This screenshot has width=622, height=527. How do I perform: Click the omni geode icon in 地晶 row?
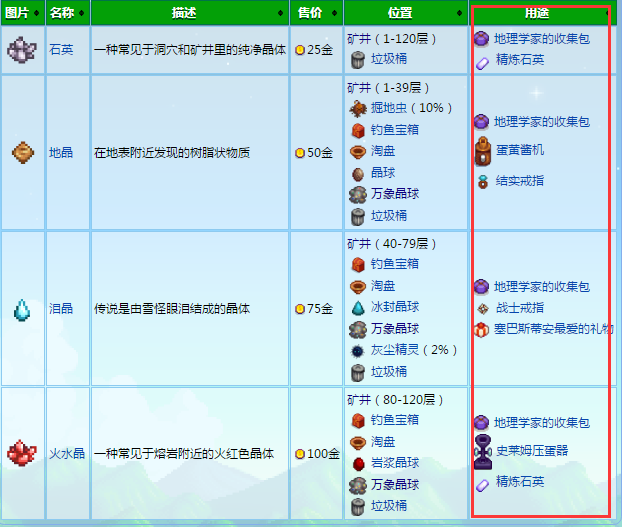(x=358, y=195)
